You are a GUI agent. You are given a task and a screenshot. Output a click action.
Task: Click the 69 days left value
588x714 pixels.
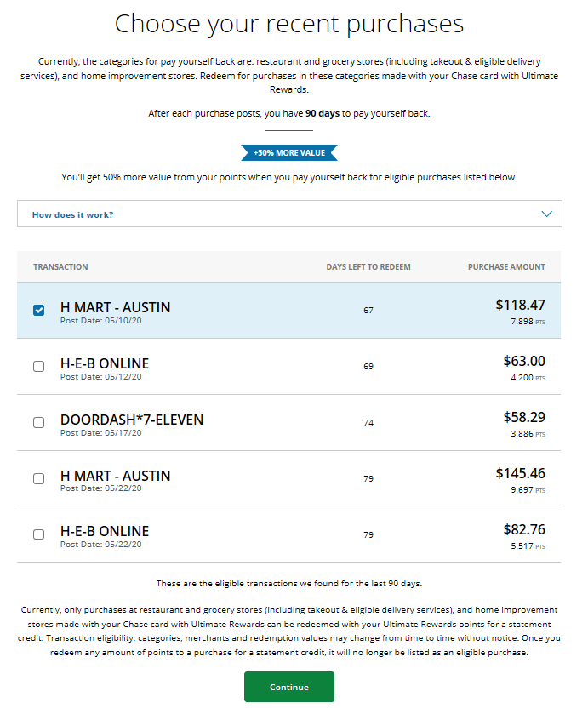point(368,367)
